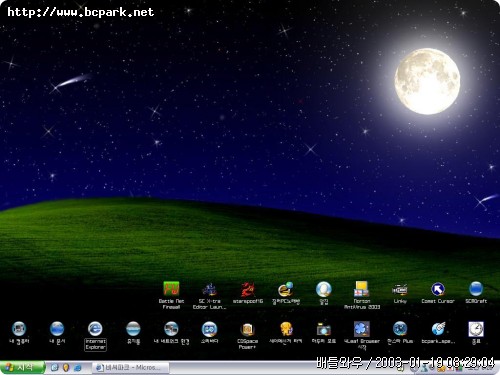Launch SC X-tra Editor Launcher shortcut
The image size is (500, 375).
209,289
